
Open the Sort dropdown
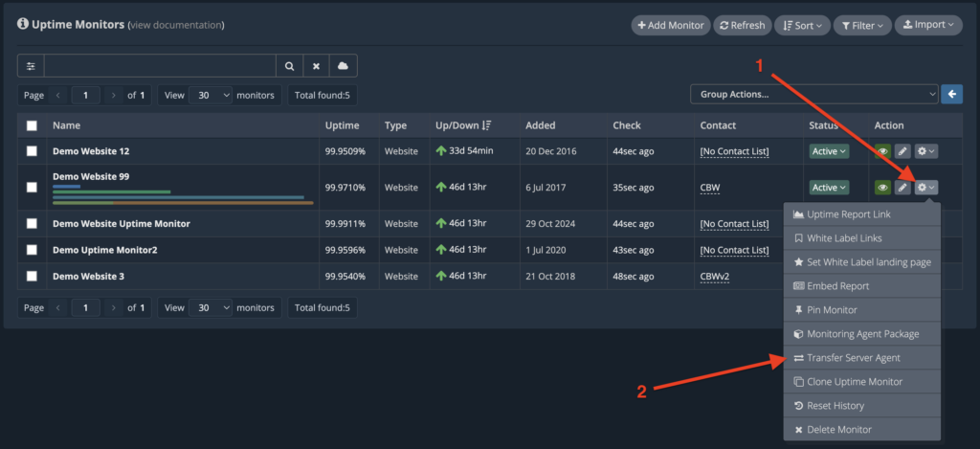pyautogui.click(x=803, y=26)
